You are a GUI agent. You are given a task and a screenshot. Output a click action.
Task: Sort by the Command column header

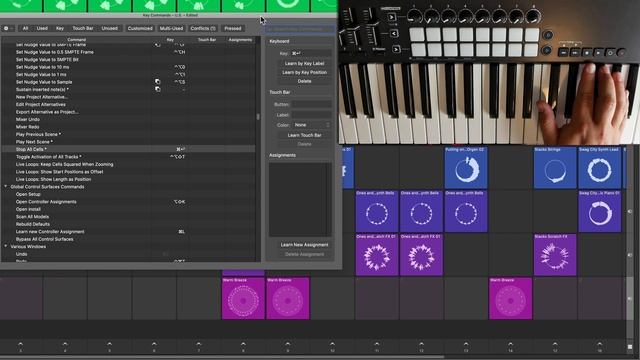pyautogui.click(x=77, y=40)
